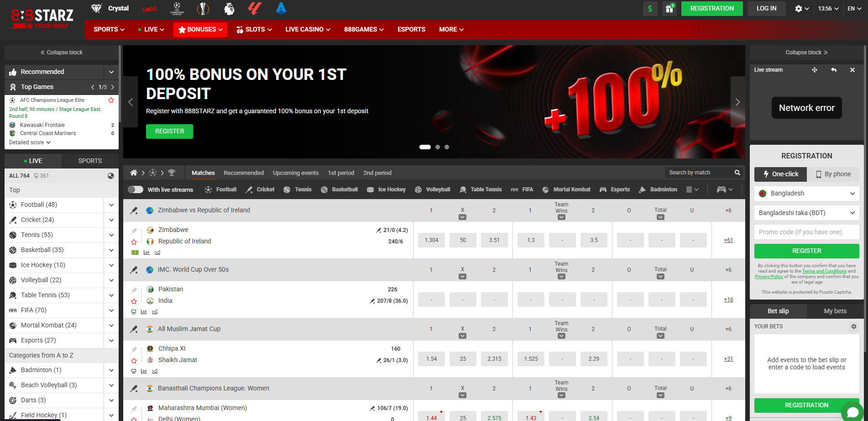
Task: Open the SPORTS main menu
Action: 109,29
